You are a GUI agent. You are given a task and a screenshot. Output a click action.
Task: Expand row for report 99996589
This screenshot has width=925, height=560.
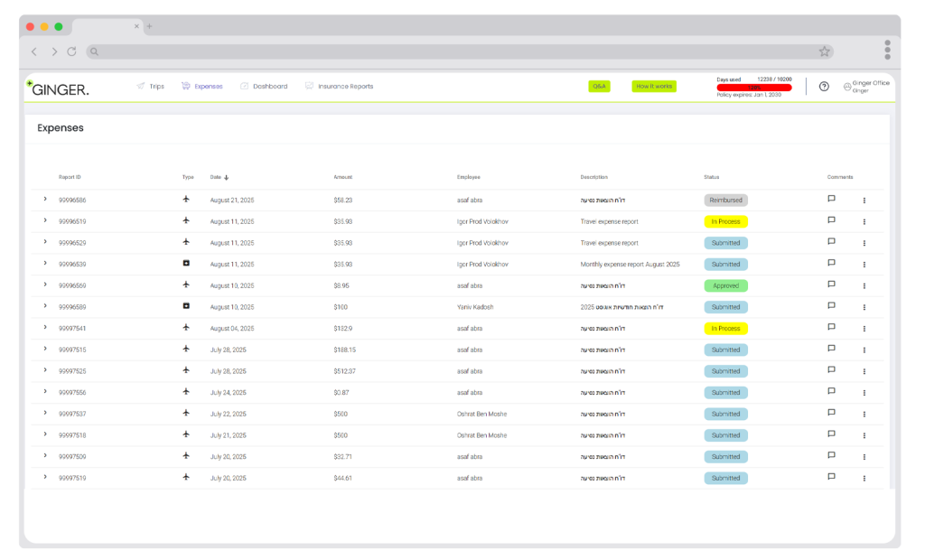(44, 306)
